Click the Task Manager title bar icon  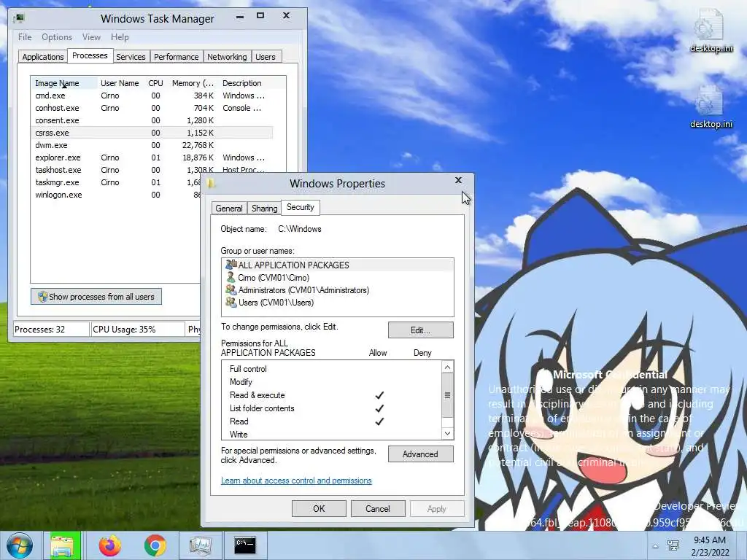(x=19, y=18)
